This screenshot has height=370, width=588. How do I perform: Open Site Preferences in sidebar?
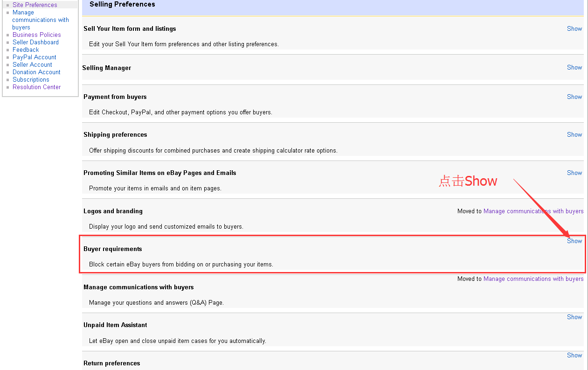coord(35,5)
